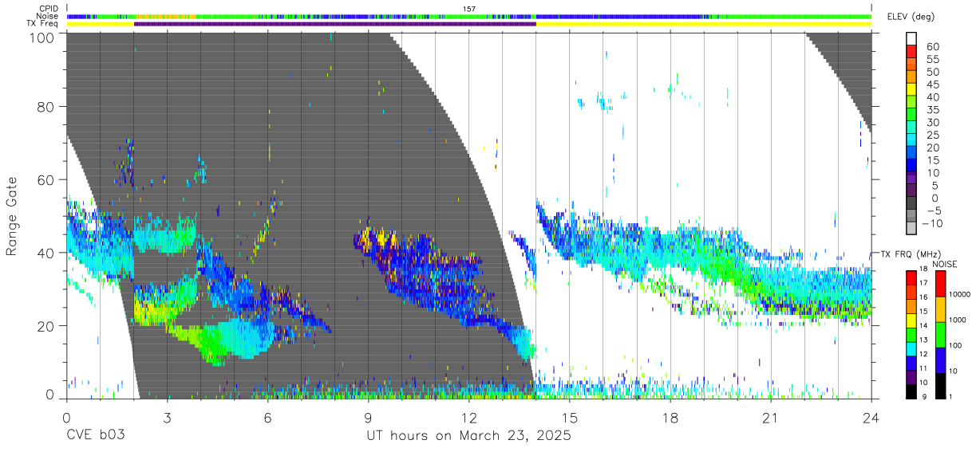Click y-axis tick label '60'
The height and width of the screenshot is (452, 980).
45,180
